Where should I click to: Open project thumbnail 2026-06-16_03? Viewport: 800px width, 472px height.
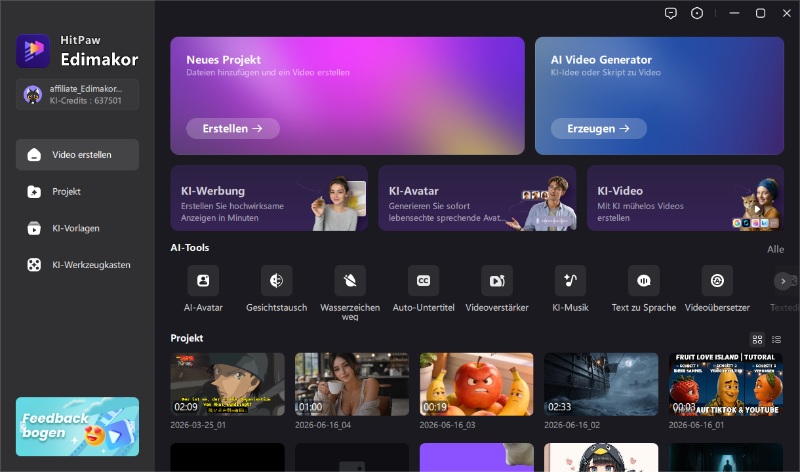coord(477,384)
